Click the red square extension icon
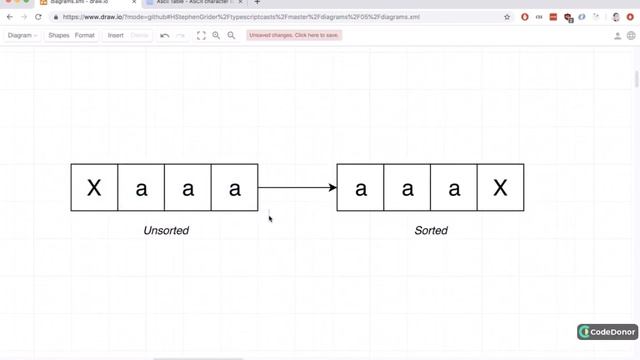This screenshot has height=360, width=640. coord(553,17)
